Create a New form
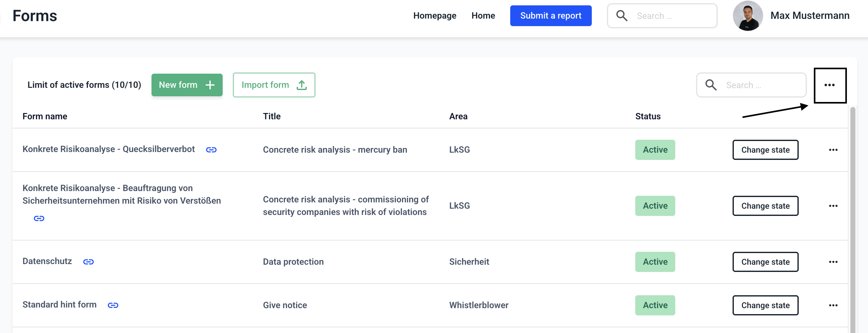Screen dimensions: 868x333 pyautogui.click(x=187, y=85)
